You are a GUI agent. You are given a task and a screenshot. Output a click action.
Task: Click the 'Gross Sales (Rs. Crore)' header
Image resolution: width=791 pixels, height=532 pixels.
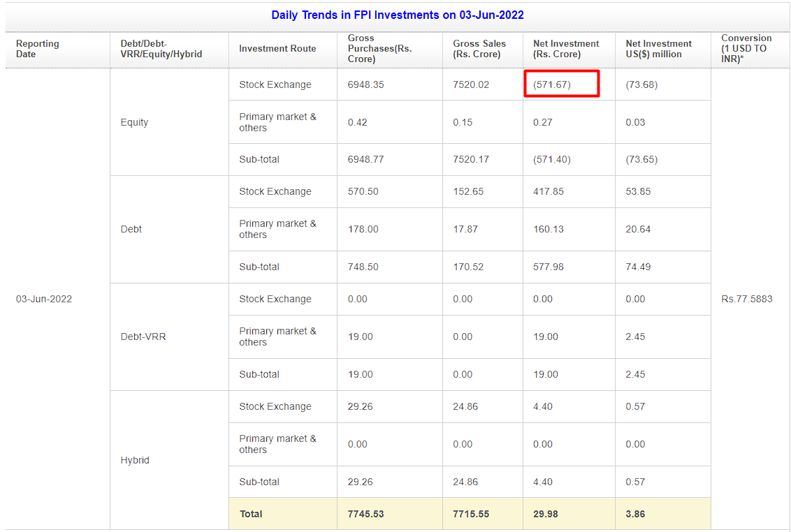[479, 49]
